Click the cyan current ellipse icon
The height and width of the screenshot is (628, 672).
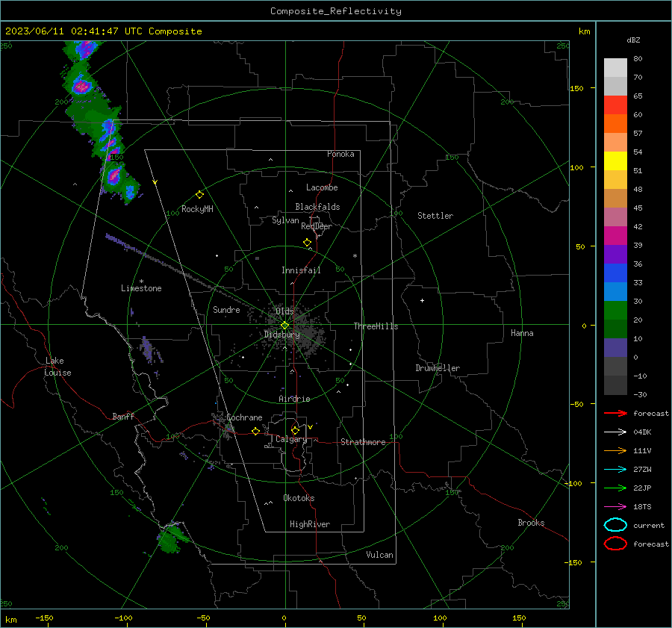point(615,525)
